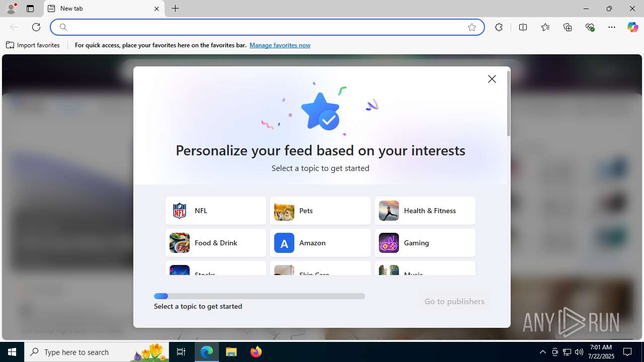Open File Explorer from the taskbar
Image resolution: width=644 pixels, height=362 pixels.
[231, 352]
